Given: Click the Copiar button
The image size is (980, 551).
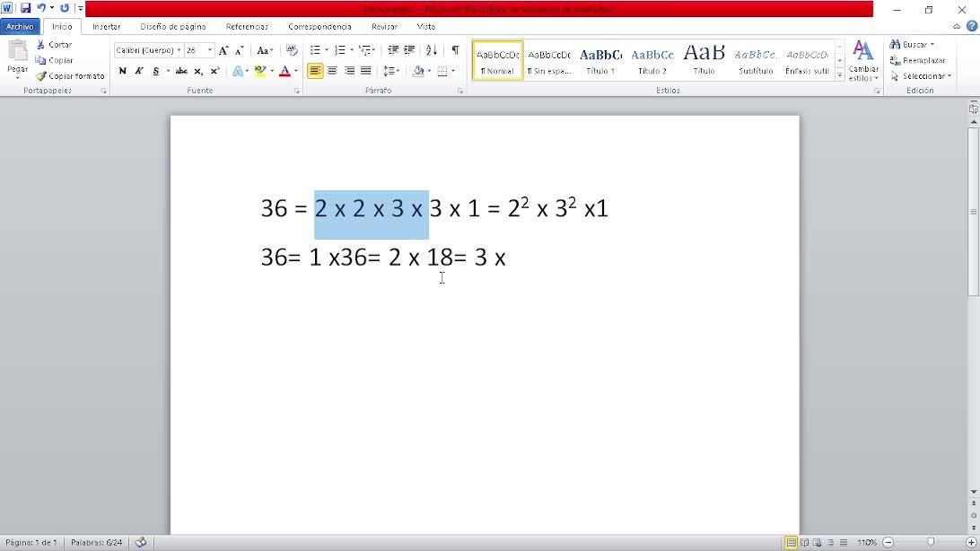Looking at the screenshot, I should point(55,60).
